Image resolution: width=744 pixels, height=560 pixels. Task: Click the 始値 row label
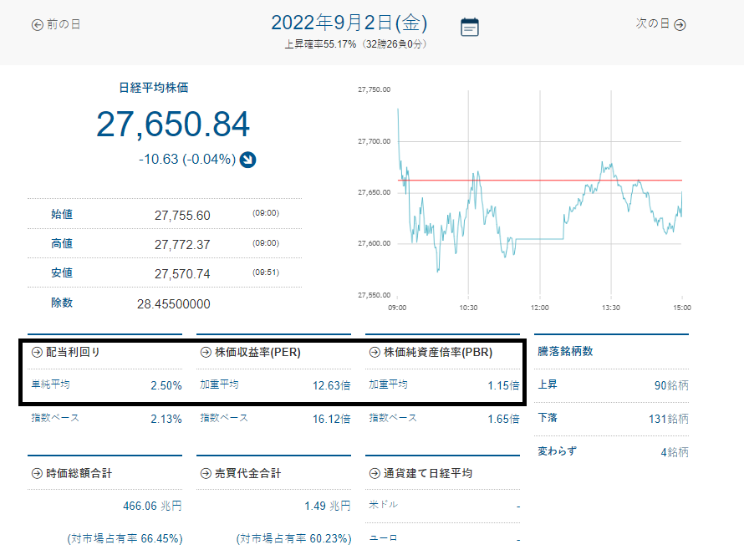(62, 215)
